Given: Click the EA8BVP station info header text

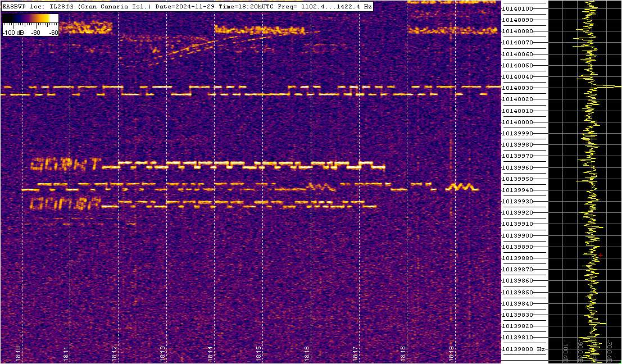Looking at the screenshot, I should 187,6.
